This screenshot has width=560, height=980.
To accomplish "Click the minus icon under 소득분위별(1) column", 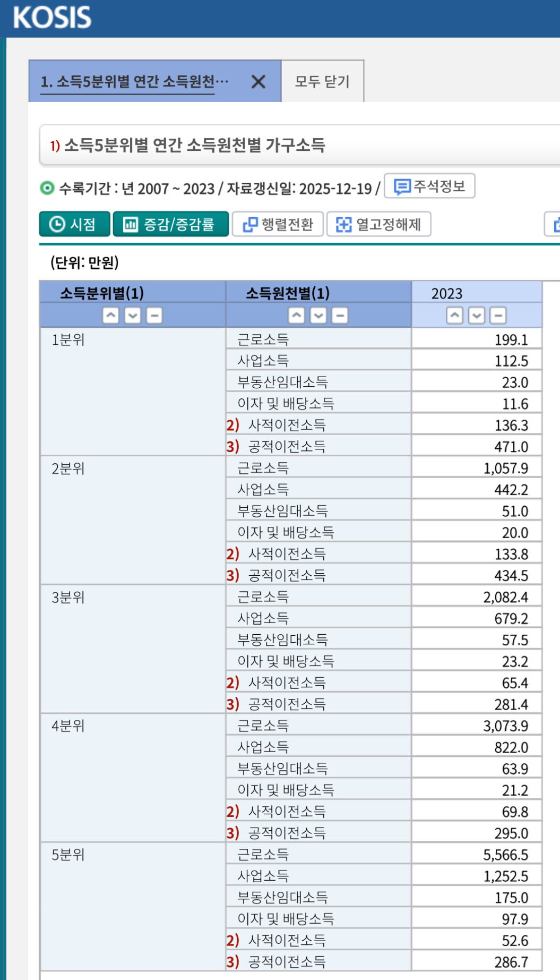I will click(154, 316).
